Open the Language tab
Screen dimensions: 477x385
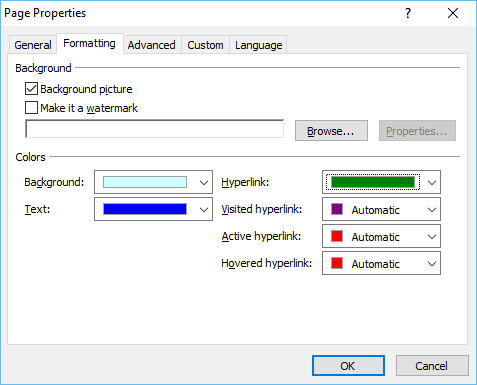(258, 45)
